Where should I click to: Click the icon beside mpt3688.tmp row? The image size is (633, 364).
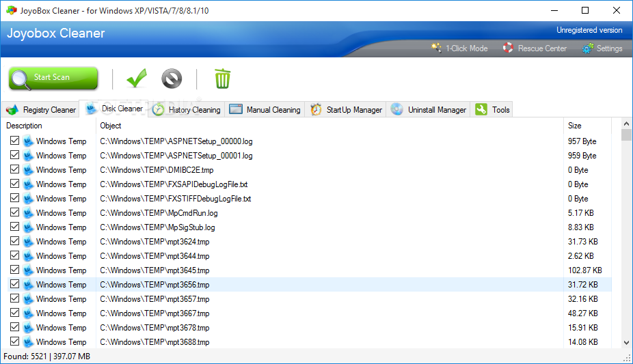(28, 342)
